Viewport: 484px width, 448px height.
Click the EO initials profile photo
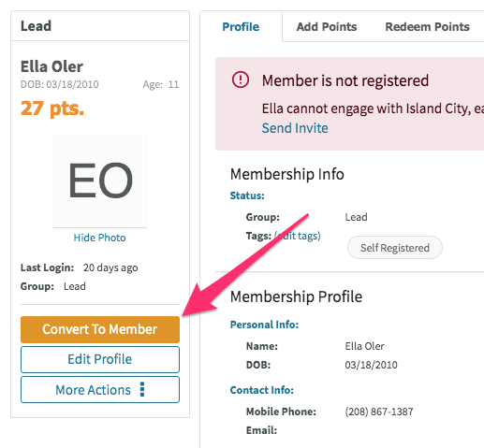tap(100, 181)
